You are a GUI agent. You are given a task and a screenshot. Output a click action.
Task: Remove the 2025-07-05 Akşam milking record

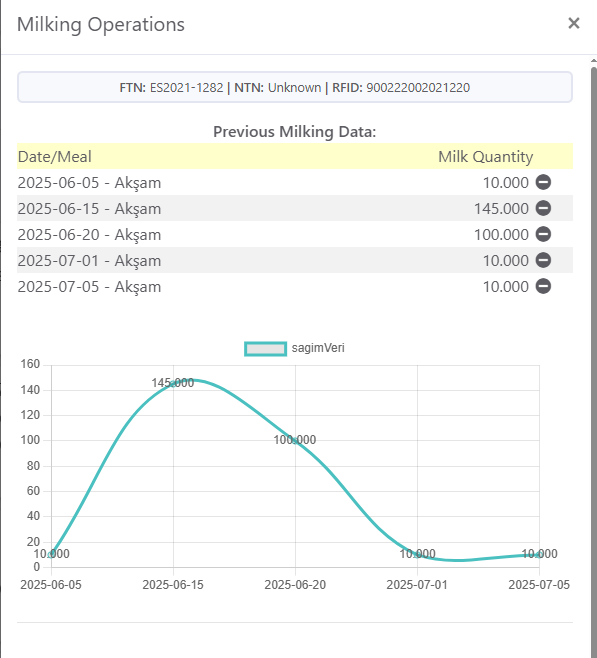click(543, 287)
